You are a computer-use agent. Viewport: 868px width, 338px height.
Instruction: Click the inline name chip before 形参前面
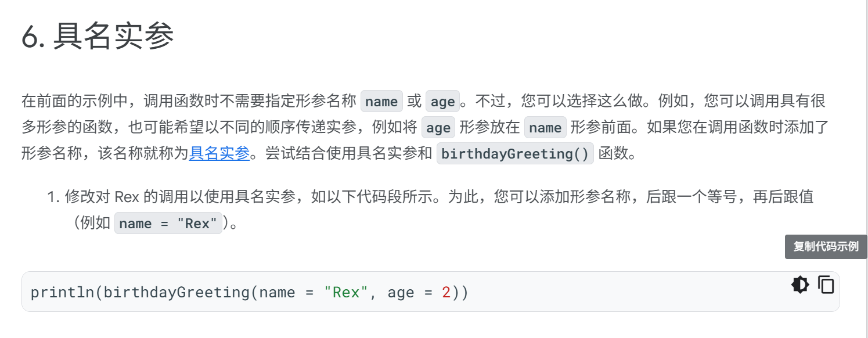(545, 128)
